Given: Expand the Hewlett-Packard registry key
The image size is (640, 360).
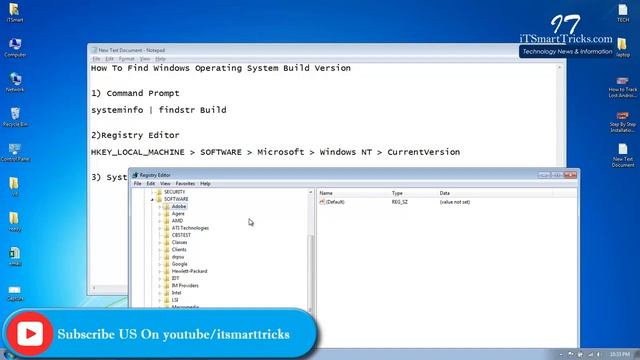Looking at the screenshot, I should [160, 271].
